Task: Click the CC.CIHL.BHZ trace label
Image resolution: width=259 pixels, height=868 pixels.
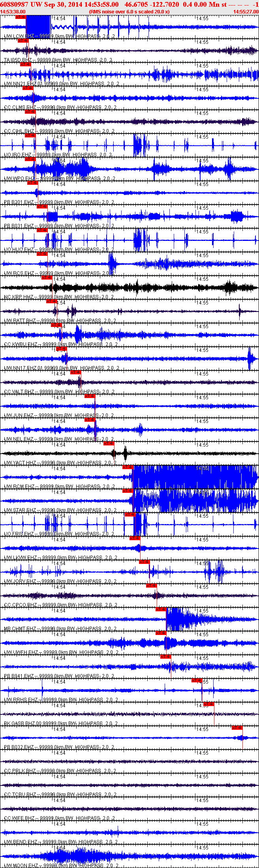Action: 59,131
